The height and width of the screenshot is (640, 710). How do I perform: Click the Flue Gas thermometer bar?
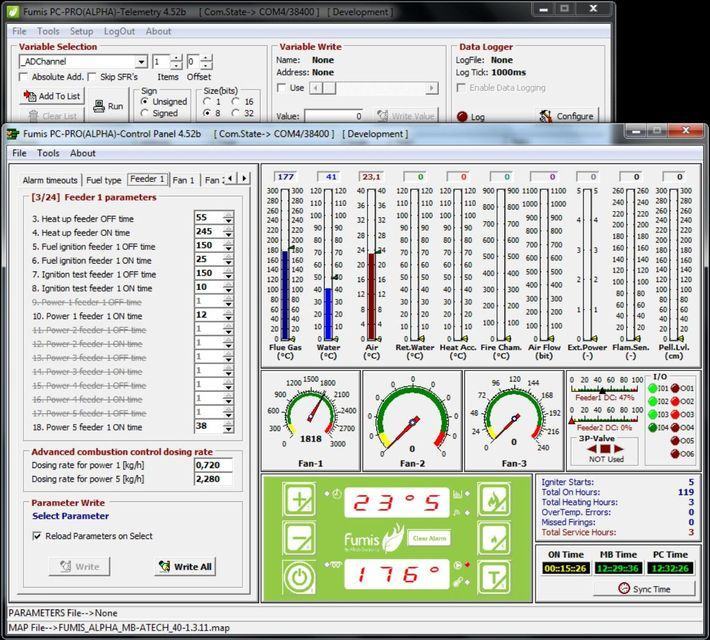[x=285, y=265]
